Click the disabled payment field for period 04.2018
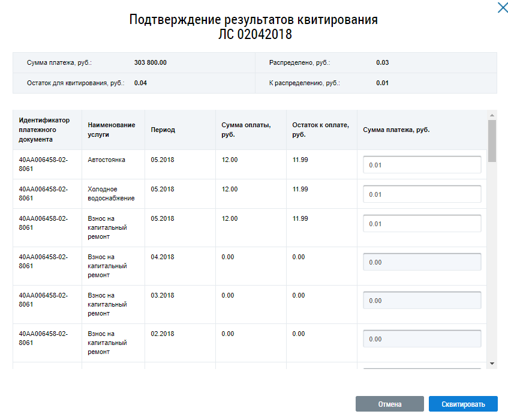The image size is (508, 420). (422, 262)
